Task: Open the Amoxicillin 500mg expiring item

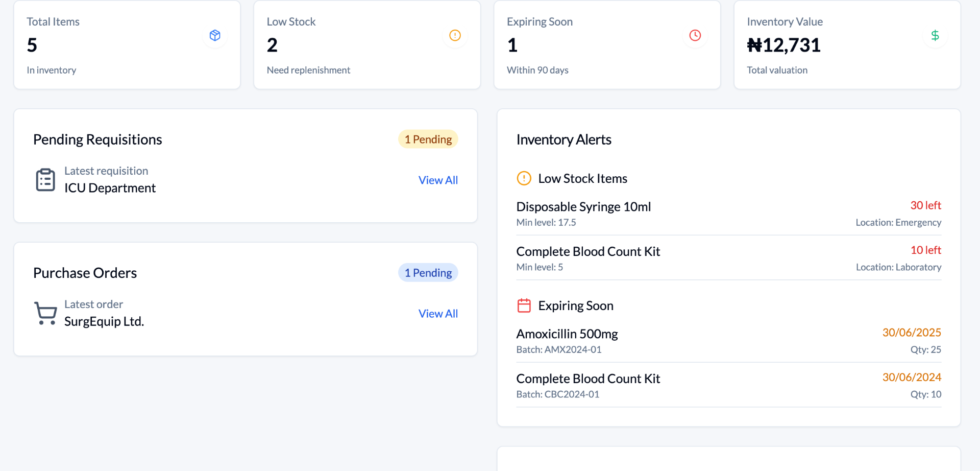Action: pos(567,334)
